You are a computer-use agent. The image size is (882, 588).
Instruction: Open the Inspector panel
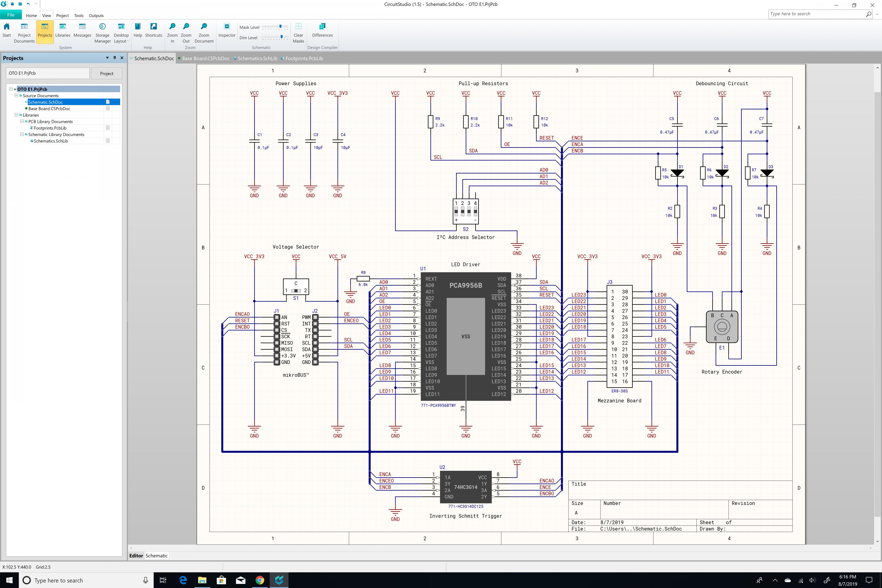click(x=227, y=31)
